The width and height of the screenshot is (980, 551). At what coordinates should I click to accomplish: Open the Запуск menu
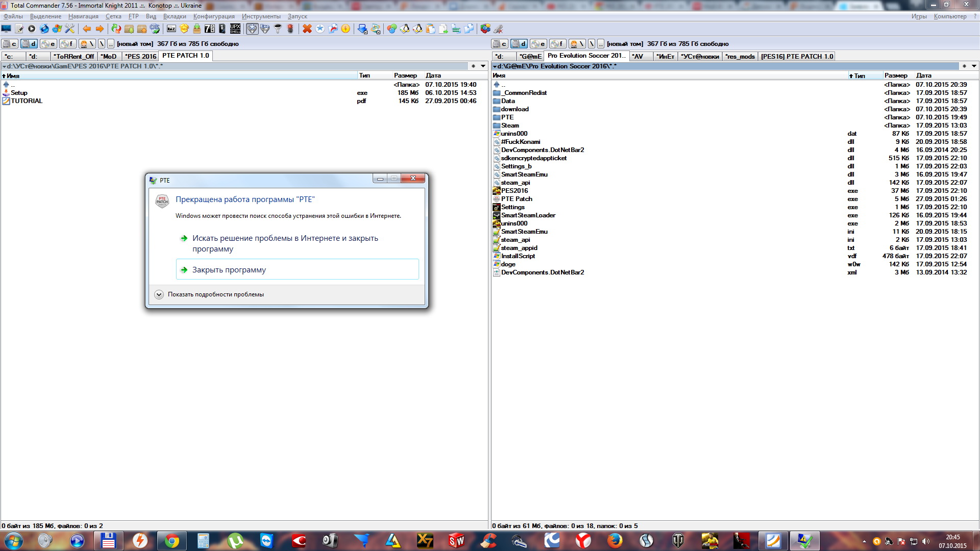298,16
